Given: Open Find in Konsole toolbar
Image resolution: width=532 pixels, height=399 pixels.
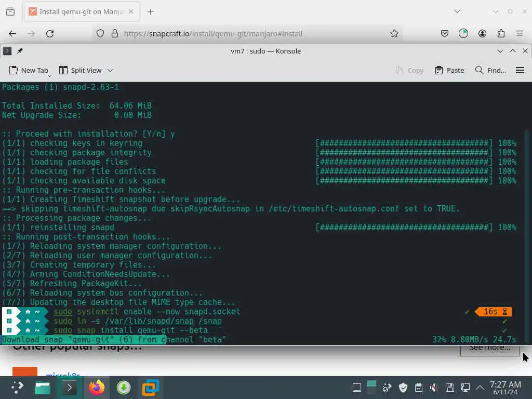Looking at the screenshot, I should point(490,70).
